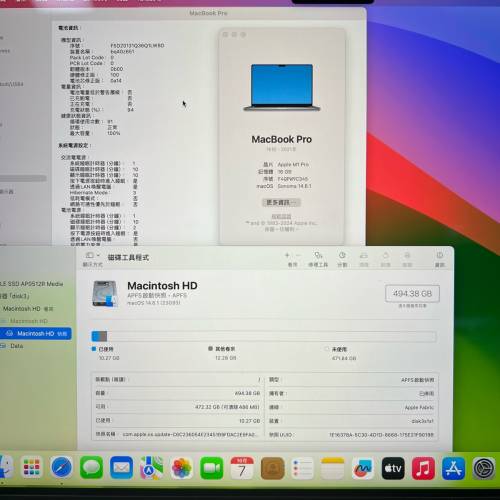The width and height of the screenshot is (500, 500).
Task: Click the 494.38 GB capacity box
Action: coord(412,294)
